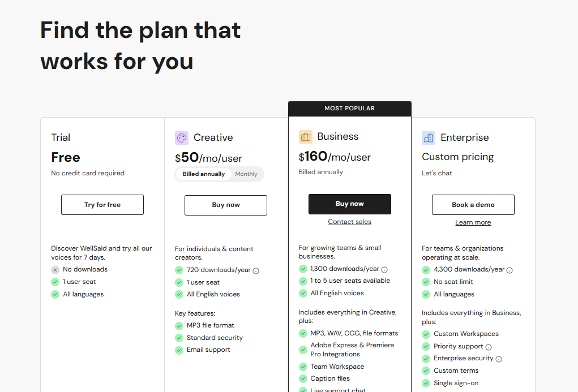Open info tooltip beside 720 downloads/year

(257, 270)
